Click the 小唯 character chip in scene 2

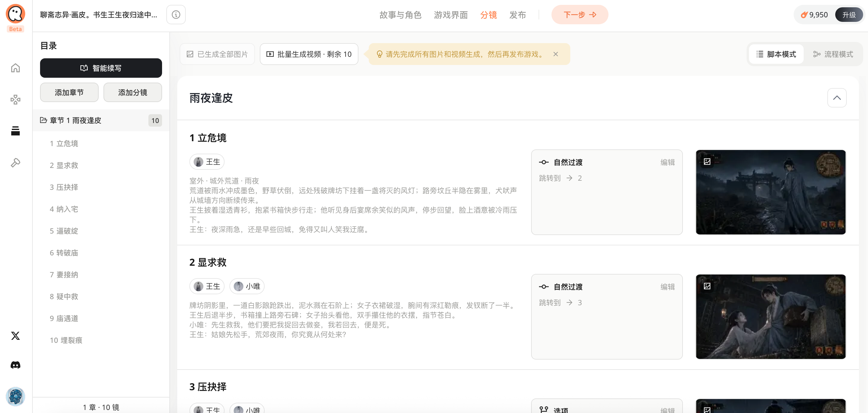[x=247, y=286]
